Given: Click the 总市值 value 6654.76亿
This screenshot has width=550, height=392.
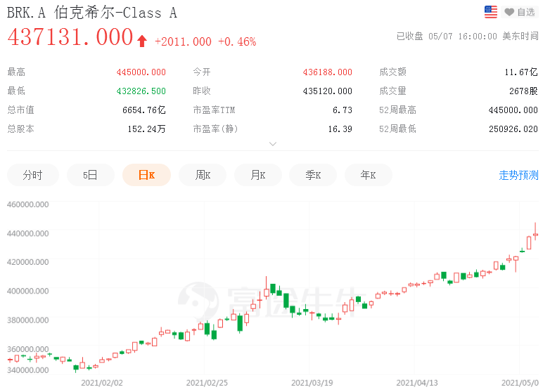Looking at the screenshot, I should 143,110.
